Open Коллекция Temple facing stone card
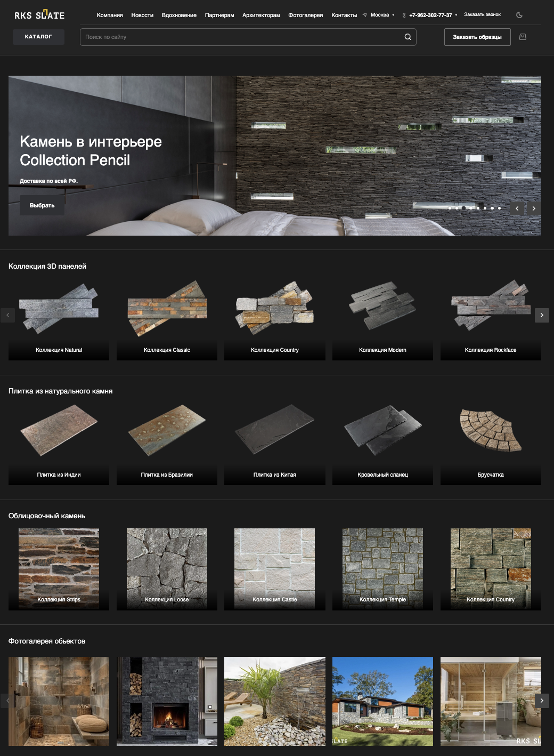Screen dimensions: 554x756 pos(382,569)
